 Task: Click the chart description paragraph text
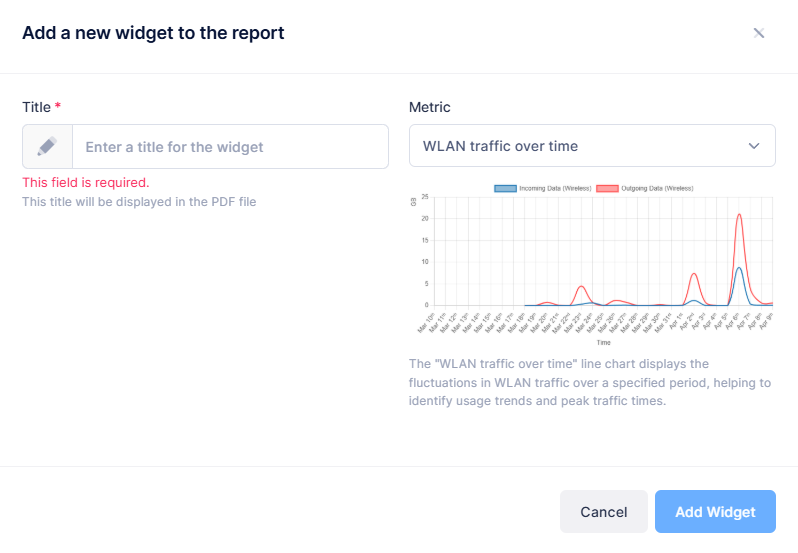pos(590,382)
